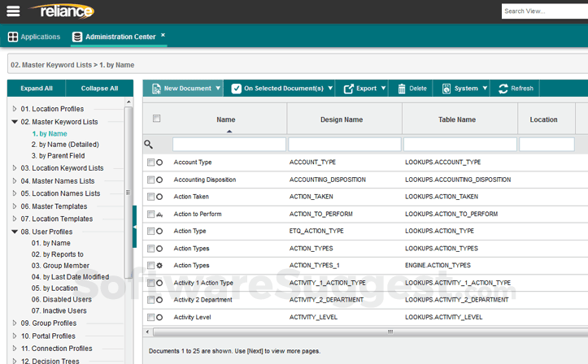
Task: Select the '2. by Name (Detailed)' view
Action: [64, 145]
